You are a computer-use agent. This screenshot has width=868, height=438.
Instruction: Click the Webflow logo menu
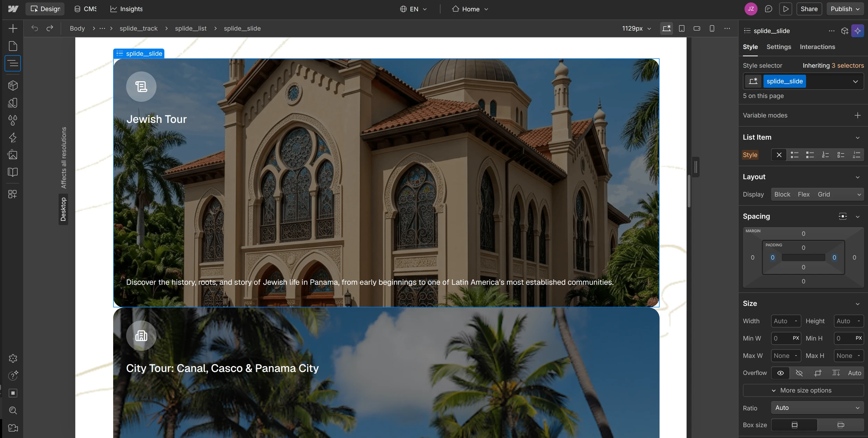13,9
